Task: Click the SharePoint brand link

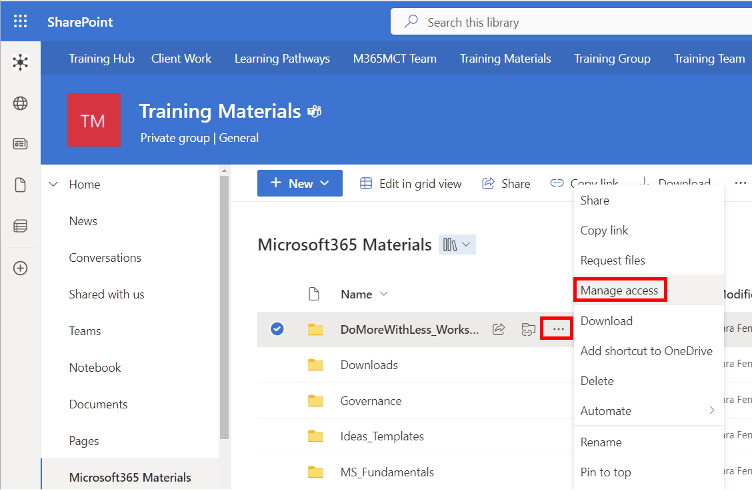Action: pos(80,22)
